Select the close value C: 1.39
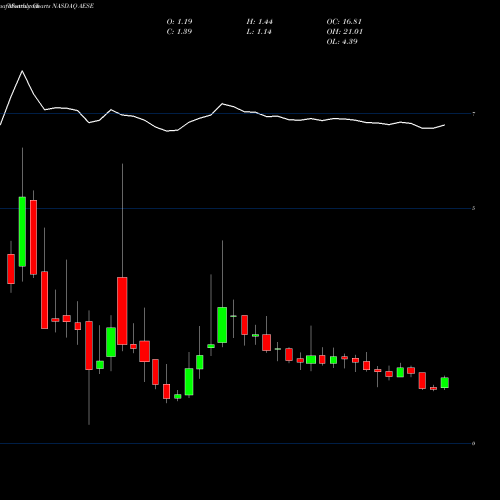Viewport: 500px width, 500px height. [x=179, y=32]
